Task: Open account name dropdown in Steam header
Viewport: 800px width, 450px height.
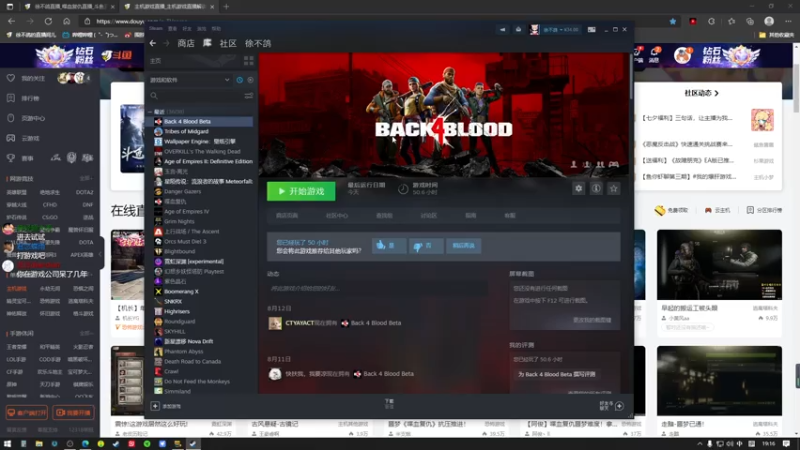Action: click(561, 30)
